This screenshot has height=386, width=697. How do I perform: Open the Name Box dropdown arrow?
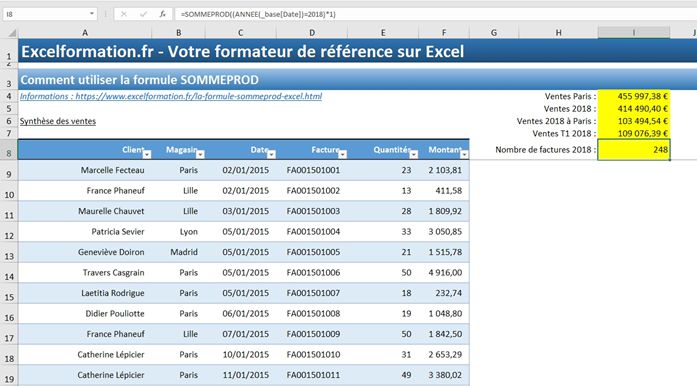tap(92, 14)
